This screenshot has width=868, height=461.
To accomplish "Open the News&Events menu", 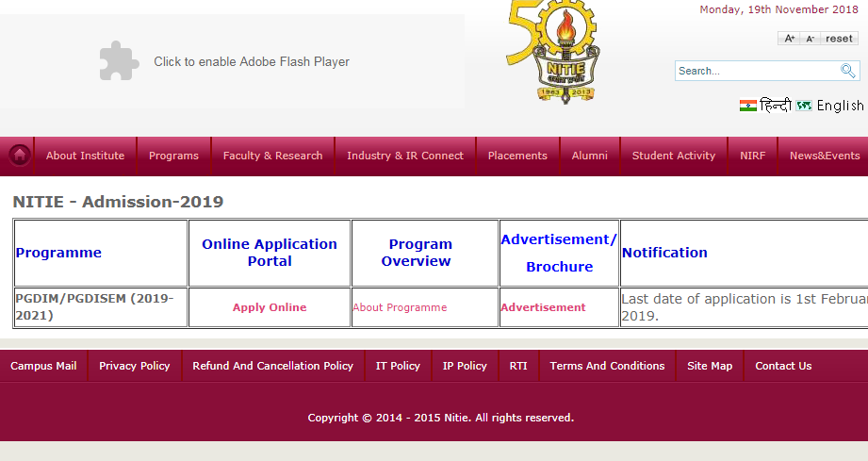I will click(x=825, y=156).
